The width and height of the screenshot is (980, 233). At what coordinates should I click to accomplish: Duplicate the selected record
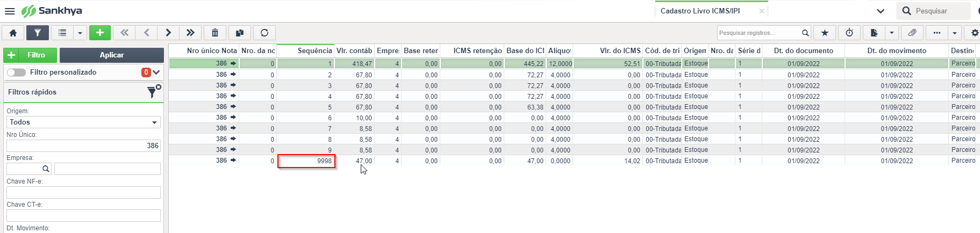click(240, 33)
